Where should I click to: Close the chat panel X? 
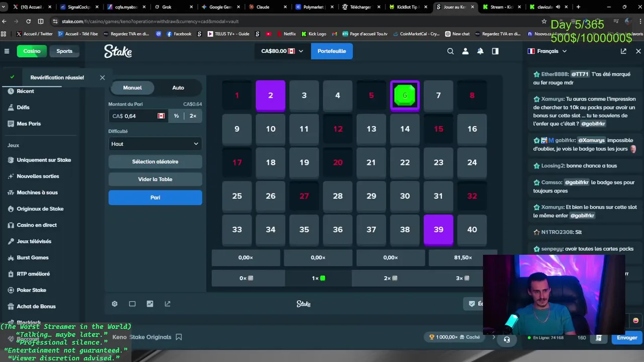[638, 51]
